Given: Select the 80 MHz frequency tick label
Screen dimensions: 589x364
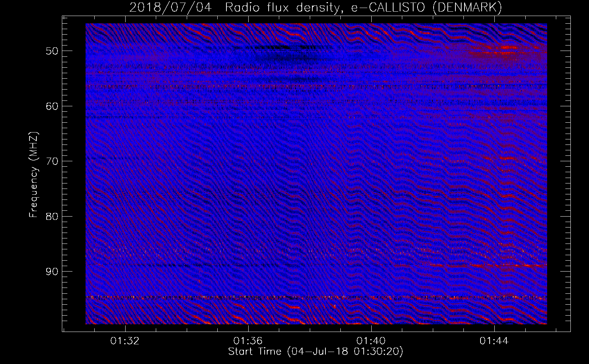Looking at the screenshot, I should click(x=52, y=217).
